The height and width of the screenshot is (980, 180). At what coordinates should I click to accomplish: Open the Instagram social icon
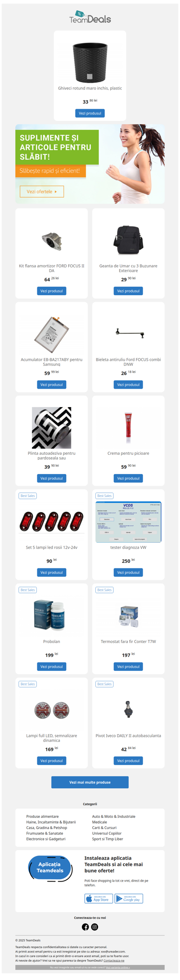94,927
